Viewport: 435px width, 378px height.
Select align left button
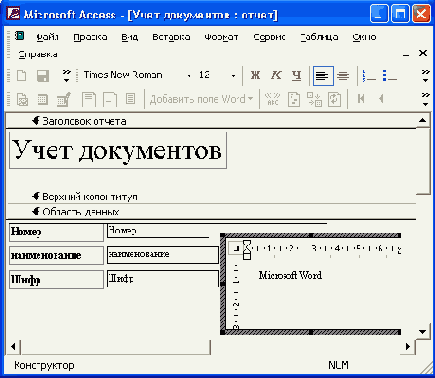tap(322, 76)
